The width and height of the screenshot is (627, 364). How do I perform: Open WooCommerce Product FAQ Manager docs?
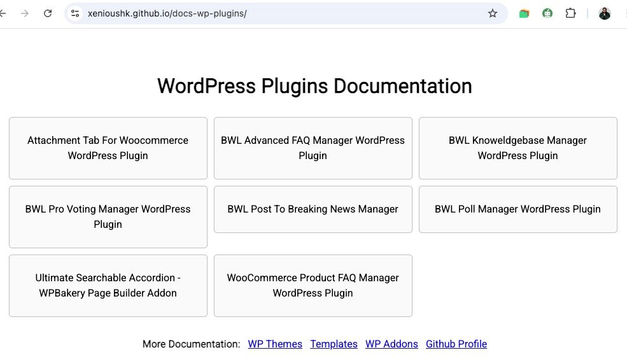pos(313,286)
